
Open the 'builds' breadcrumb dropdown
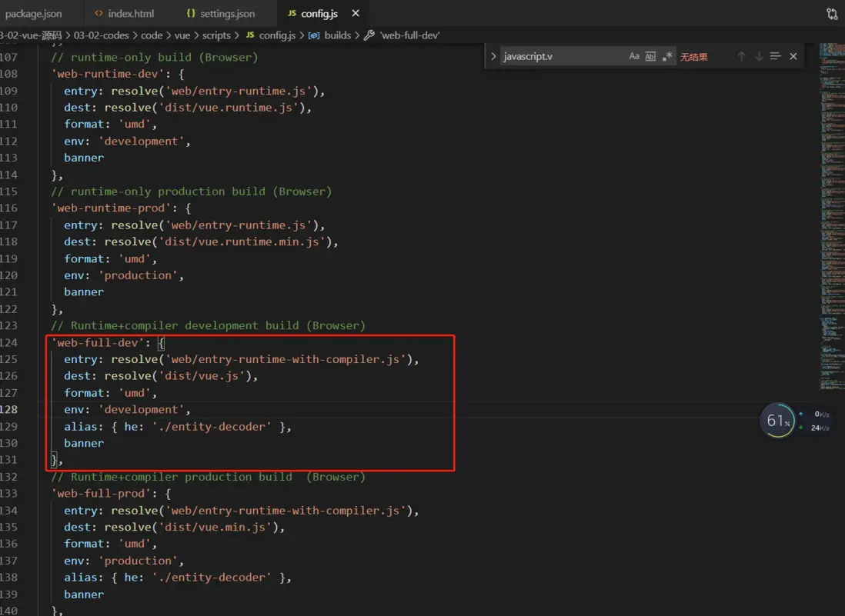pos(337,35)
